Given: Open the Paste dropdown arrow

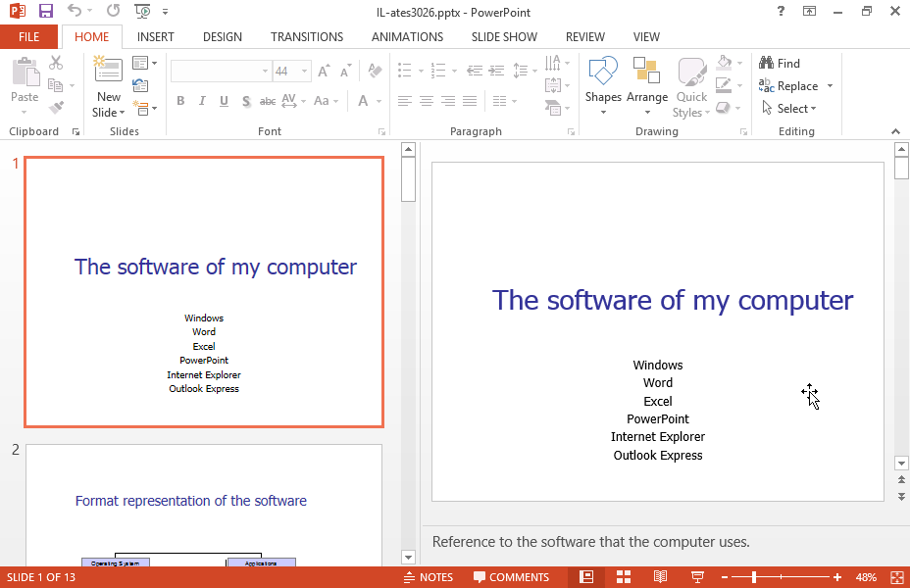Looking at the screenshot, I should [25, 112].
